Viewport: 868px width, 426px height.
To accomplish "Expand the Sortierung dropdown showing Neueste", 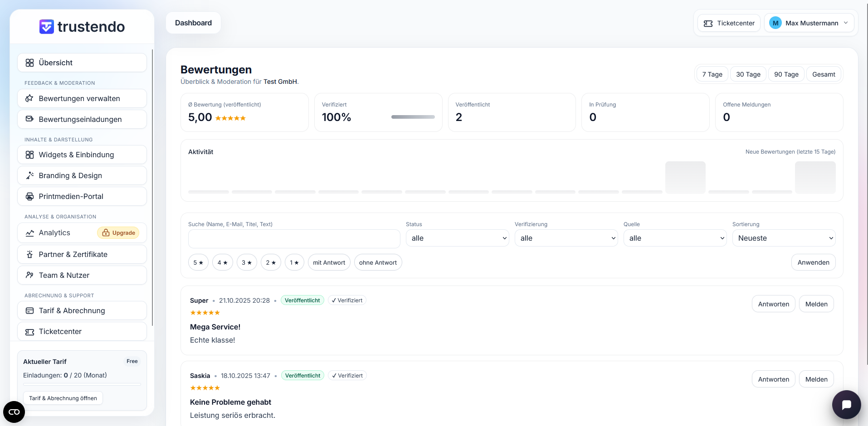I will click(784, 238).
